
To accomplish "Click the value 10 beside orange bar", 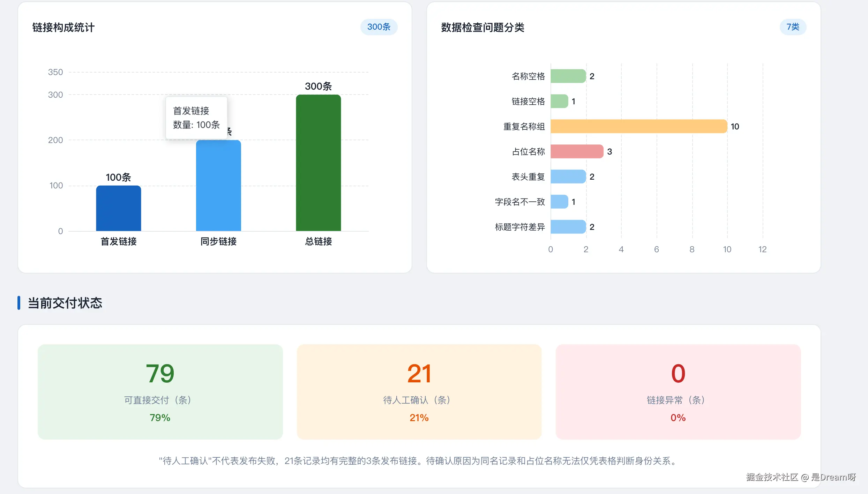I will coord(735,127).
